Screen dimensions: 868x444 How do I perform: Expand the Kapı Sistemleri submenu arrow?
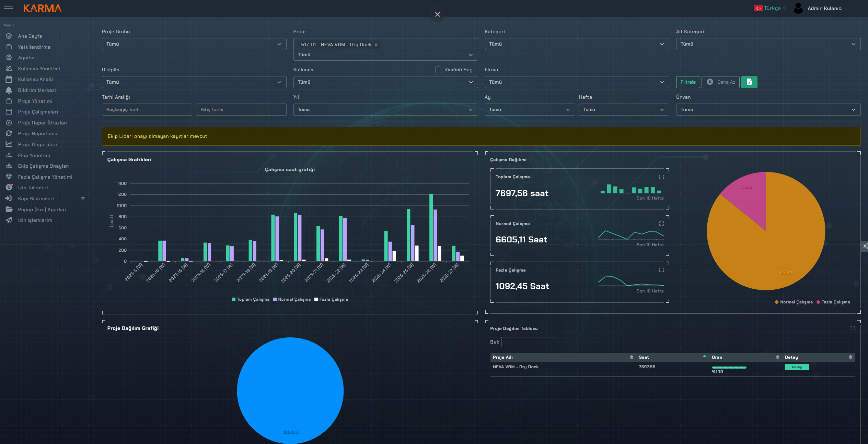click(83, 199)
